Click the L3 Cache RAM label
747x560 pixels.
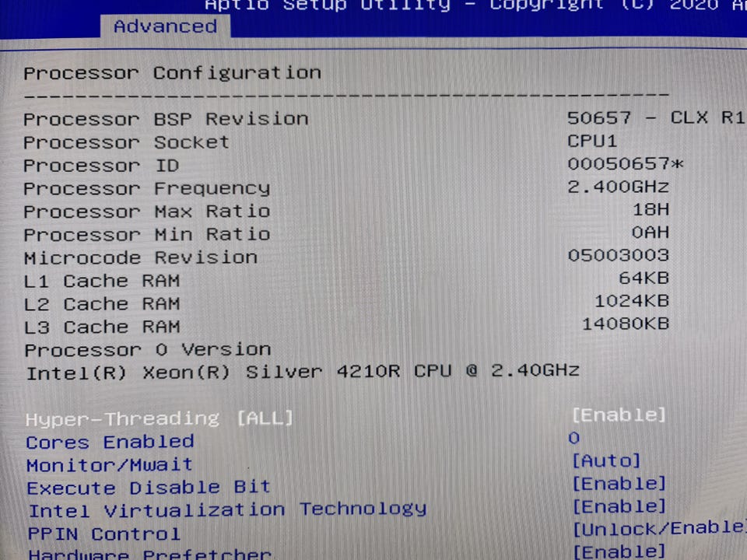click(x=102, y=327)
